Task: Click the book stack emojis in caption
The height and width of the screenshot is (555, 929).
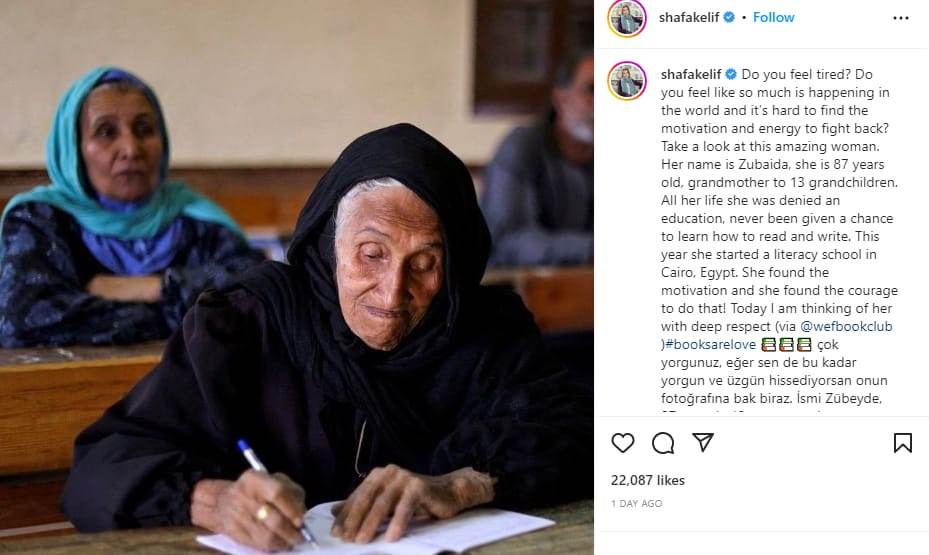Action: (786, 344)
